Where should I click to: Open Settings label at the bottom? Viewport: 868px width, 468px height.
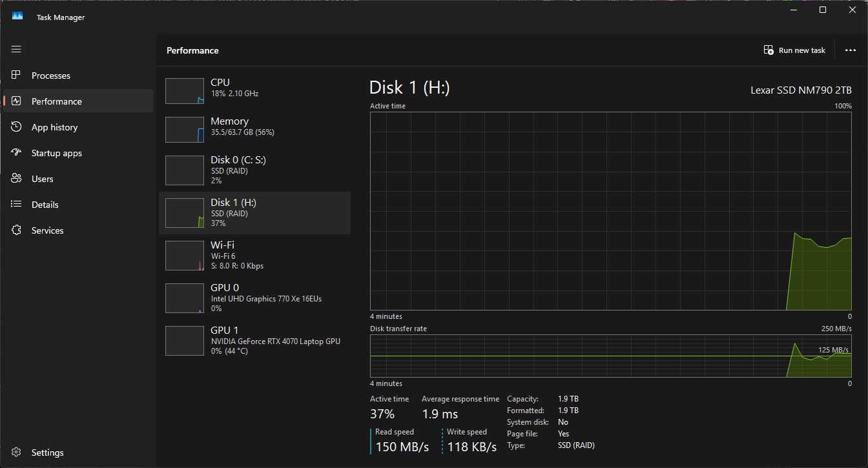coord(48,453)
